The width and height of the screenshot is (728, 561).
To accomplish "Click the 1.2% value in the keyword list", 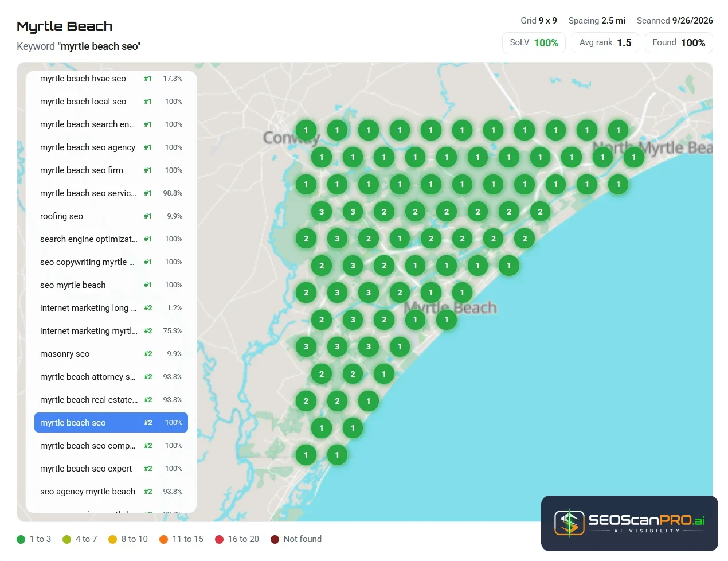I will [x=175, y=308].
